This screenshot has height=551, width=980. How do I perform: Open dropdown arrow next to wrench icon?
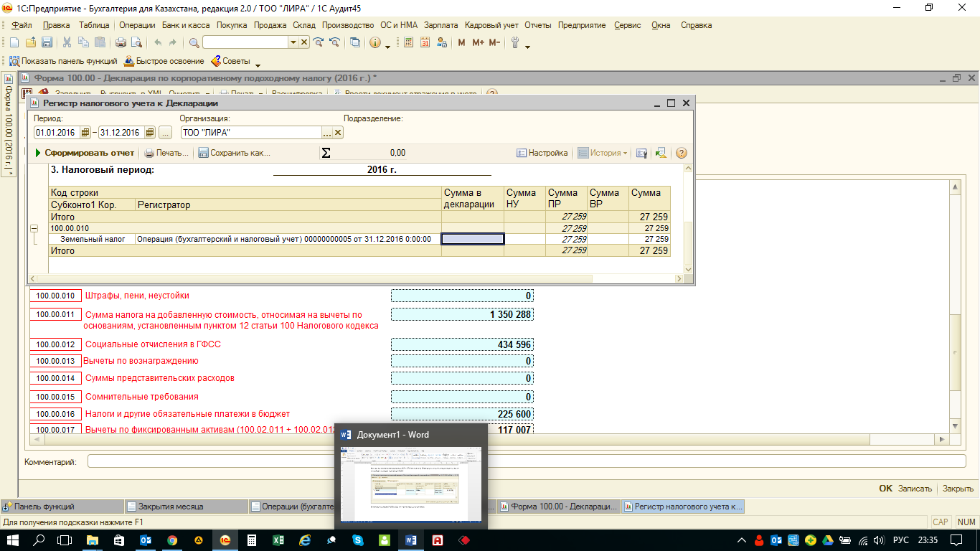point(527,46)
